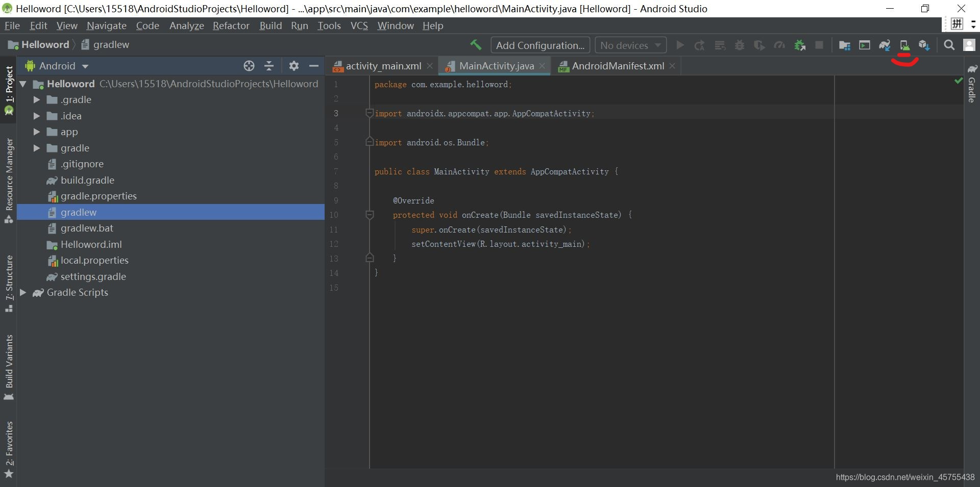Expand the .idea folder
The height and width of the screenshot is (487, 980).
point(36,116)
